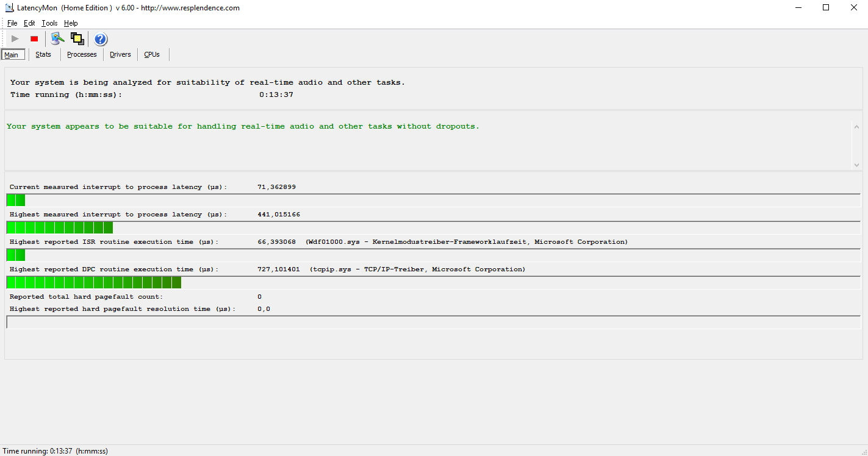Open the Help menu
868x456 pixels.
71,23
